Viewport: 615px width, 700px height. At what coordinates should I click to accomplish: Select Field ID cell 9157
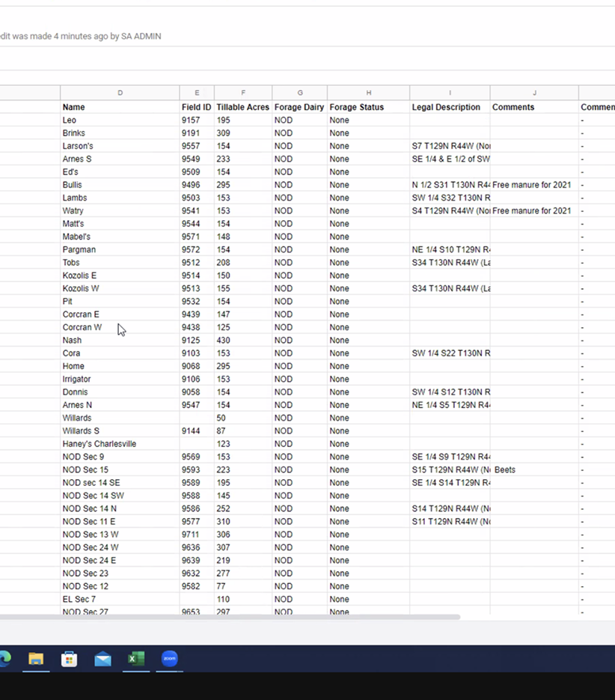[191, 120]
